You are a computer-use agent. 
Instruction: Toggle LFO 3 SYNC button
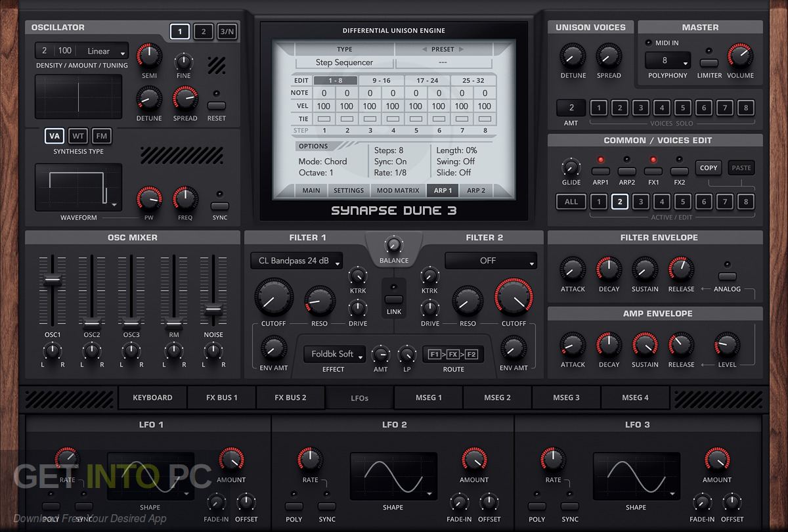pyautogui.click(x=570, y=506)
